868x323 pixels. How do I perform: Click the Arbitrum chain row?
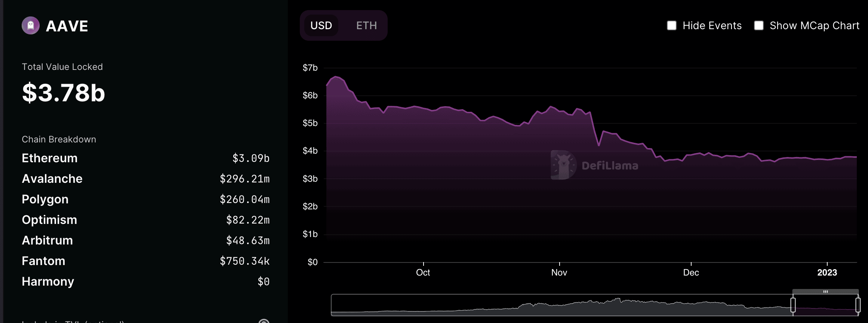click(146, 240)
